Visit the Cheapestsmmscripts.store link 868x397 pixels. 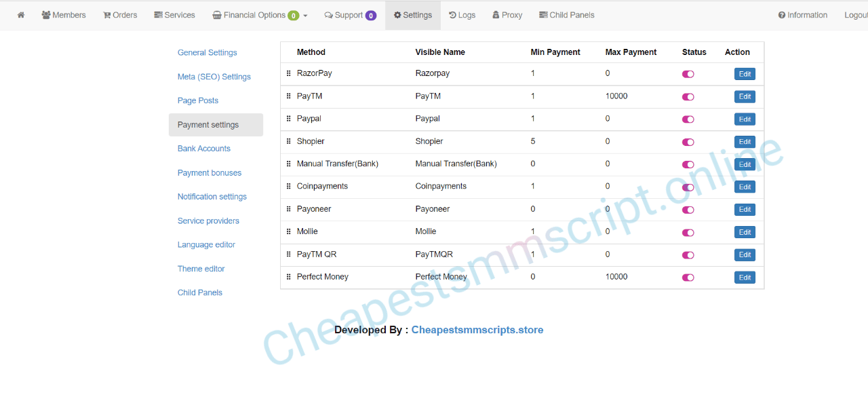click(477, 330)
